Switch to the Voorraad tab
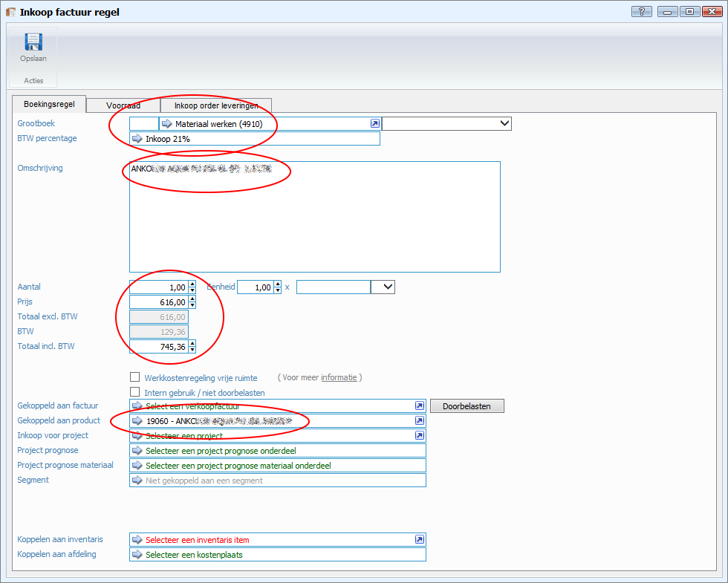The height and width of the screenshot is (583, 728). click(x=123, y=105)
